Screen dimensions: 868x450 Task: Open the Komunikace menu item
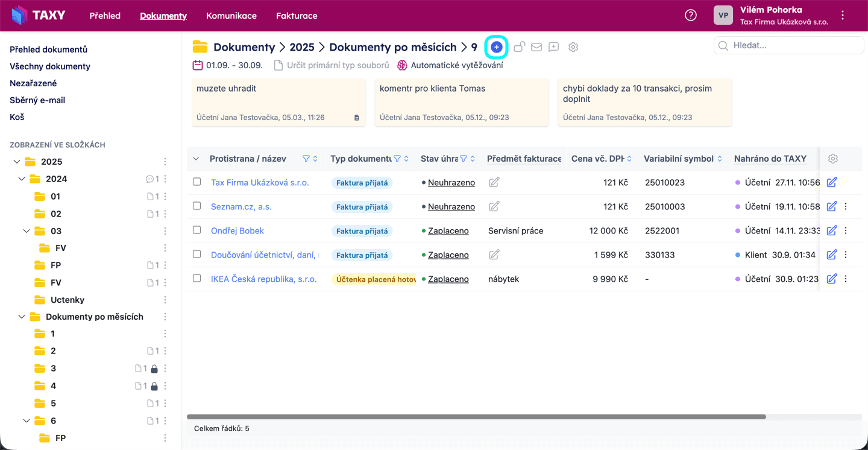click(231, 16)
